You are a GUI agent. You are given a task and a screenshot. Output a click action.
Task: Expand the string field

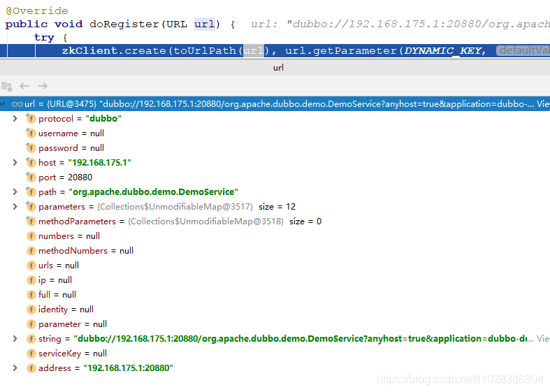click(15, 339)
